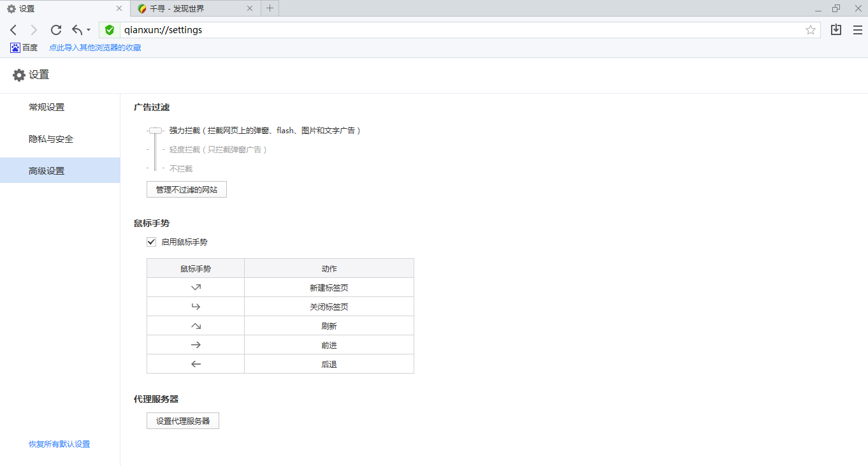Click the green security shield icon
Viewport: 868px width, 466px height.
(110, 30)
